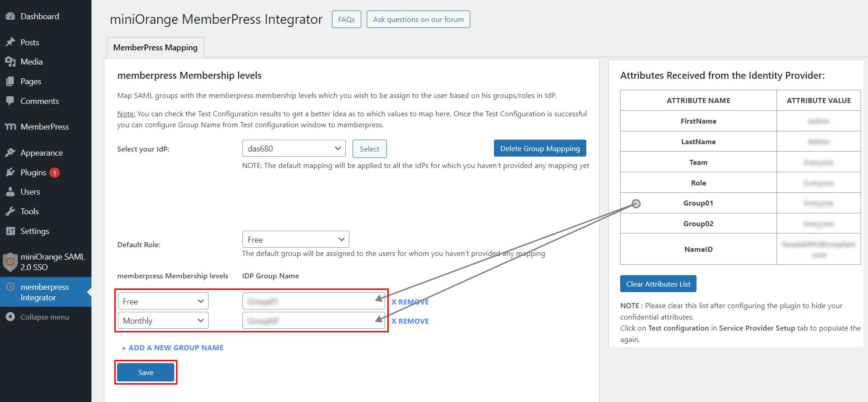This screenshot has width=868, height=402.
Task: Click Clear Attributes List button
Action: (x=658, y=284)
